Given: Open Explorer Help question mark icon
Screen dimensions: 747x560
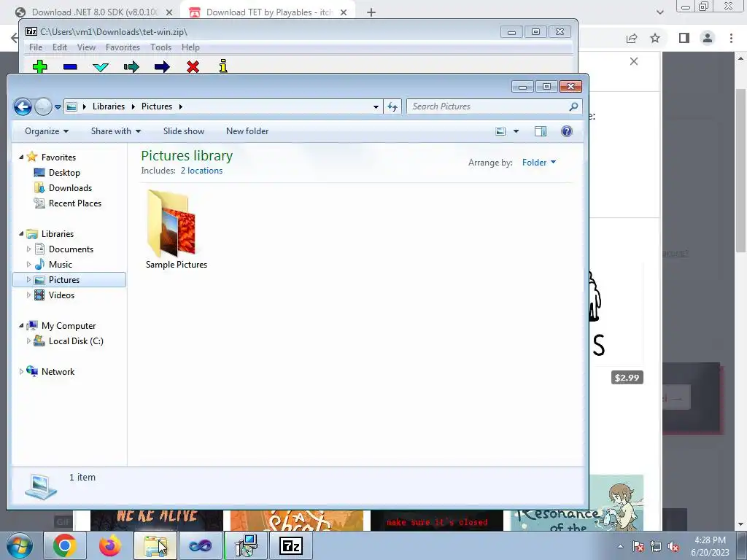Looking at the screenshot, I should pyautogui.click(x=566, y=131).
